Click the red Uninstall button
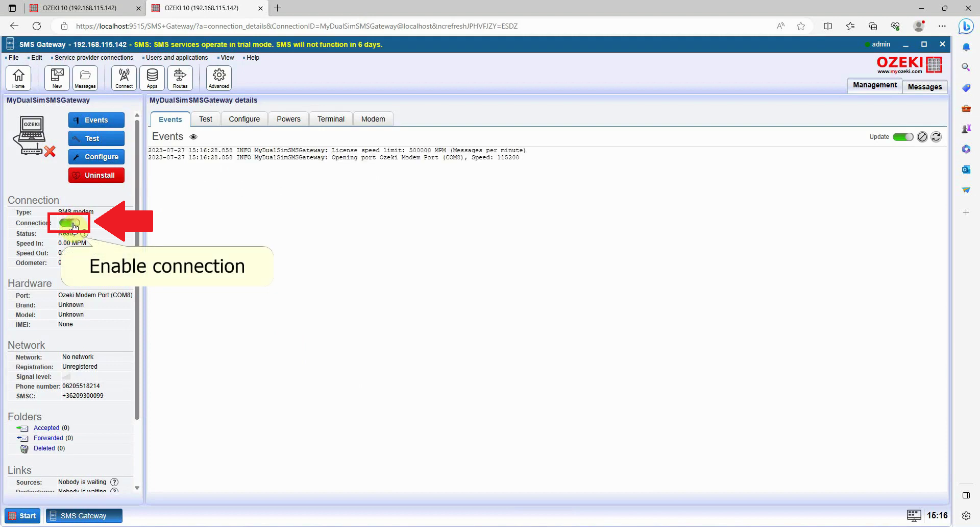The image size is (980, 527). (96, 175)
